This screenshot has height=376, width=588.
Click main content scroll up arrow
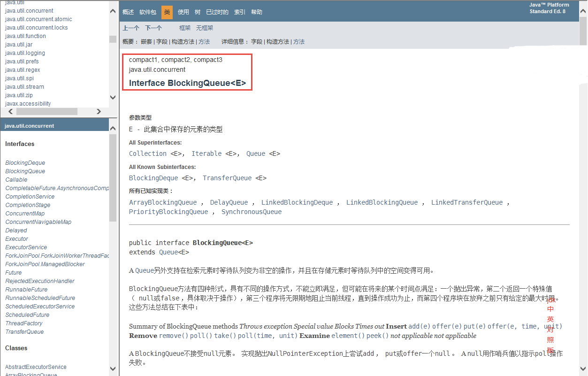(x=583, y=10)
